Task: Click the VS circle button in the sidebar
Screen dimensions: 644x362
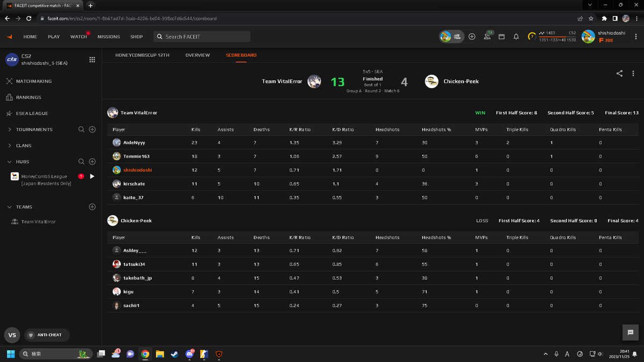Action: coord(12,335)
